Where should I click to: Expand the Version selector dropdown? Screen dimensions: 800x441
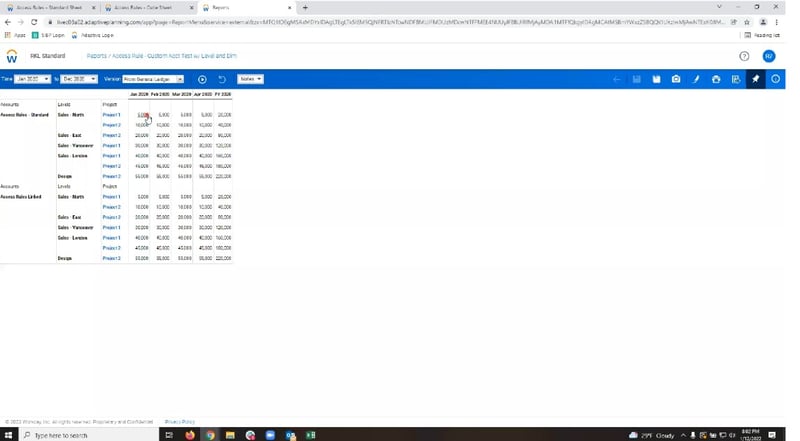coord(153,79)
